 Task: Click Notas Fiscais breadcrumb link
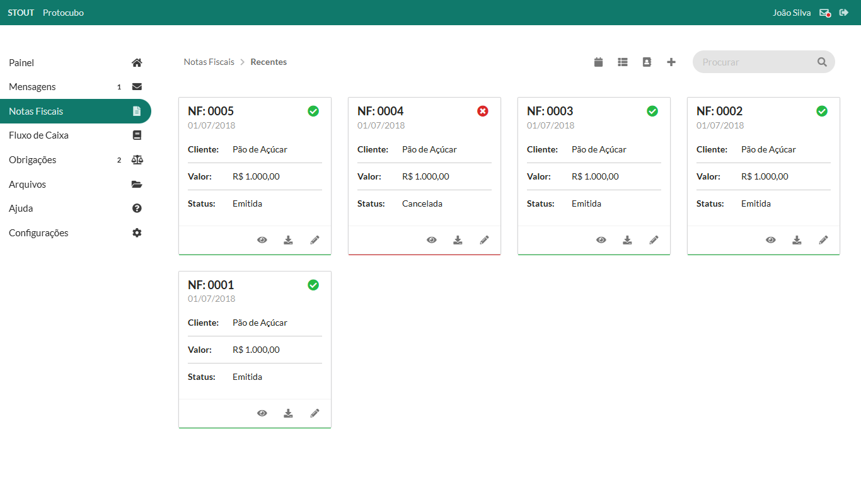[x=209, y=62]
